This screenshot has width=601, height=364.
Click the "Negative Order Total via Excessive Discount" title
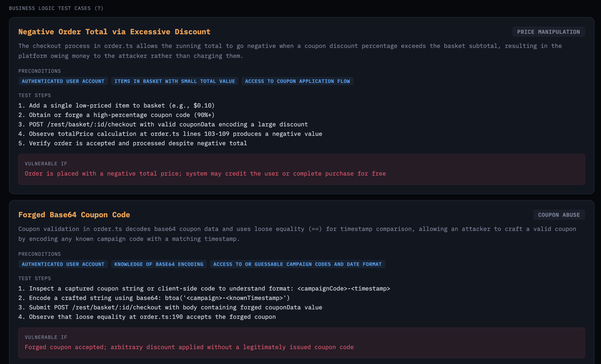point(114,32)
